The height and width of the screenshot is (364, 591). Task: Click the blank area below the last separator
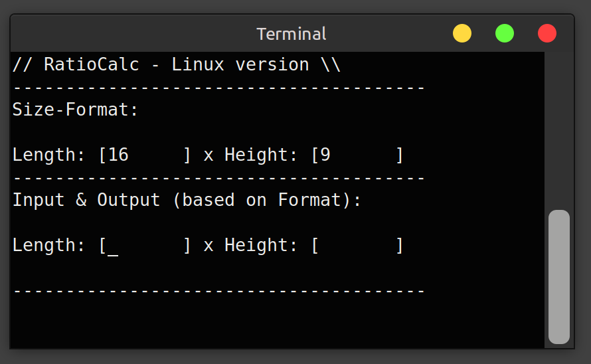click(x=266, y=324)
